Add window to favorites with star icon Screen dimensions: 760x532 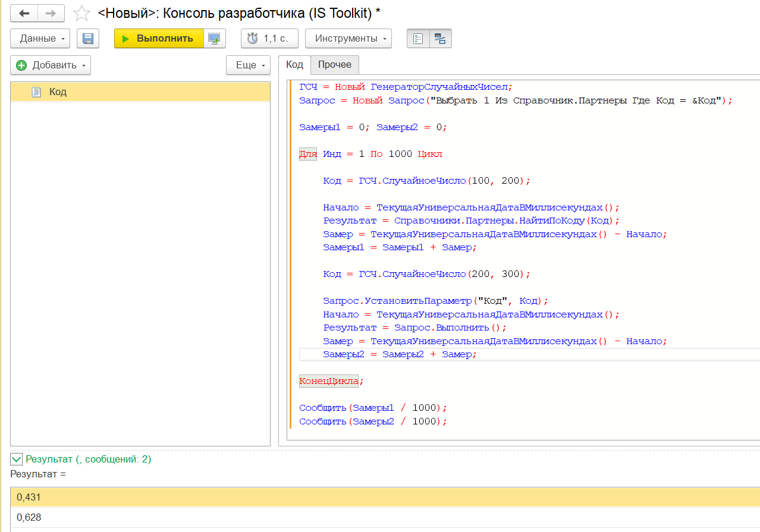[81, 13]
